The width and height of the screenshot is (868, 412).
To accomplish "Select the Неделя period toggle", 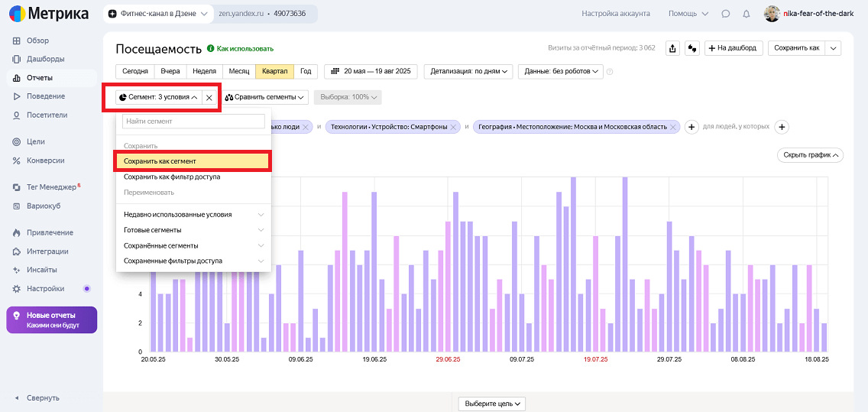I will coord(204,71).
